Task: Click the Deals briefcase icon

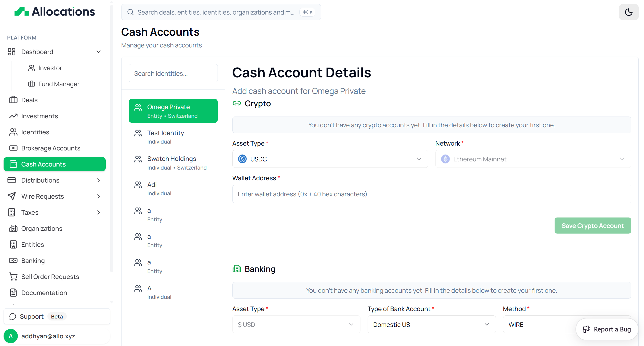Action: pyautogui.click(x=13, y=100)
